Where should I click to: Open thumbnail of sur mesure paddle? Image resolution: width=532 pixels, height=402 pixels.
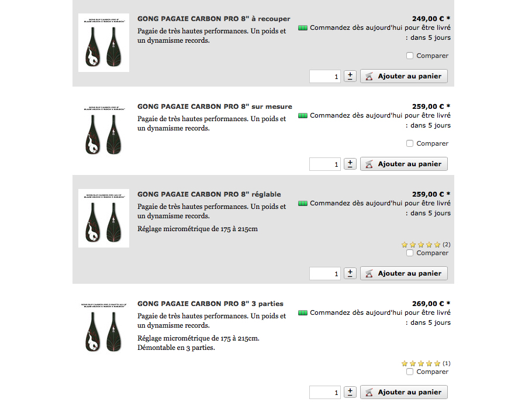point(104,130)
